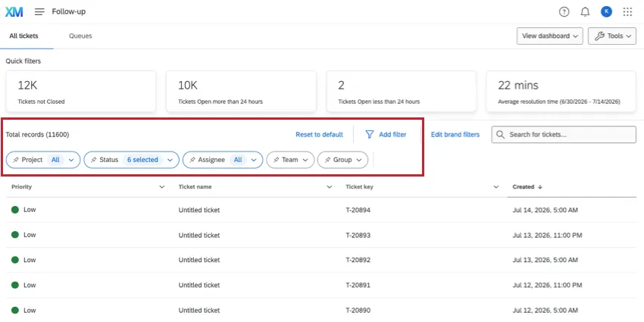This screenshot has height=322, width=644.
Task: Click the XM logo
Action: coord(14,12)
